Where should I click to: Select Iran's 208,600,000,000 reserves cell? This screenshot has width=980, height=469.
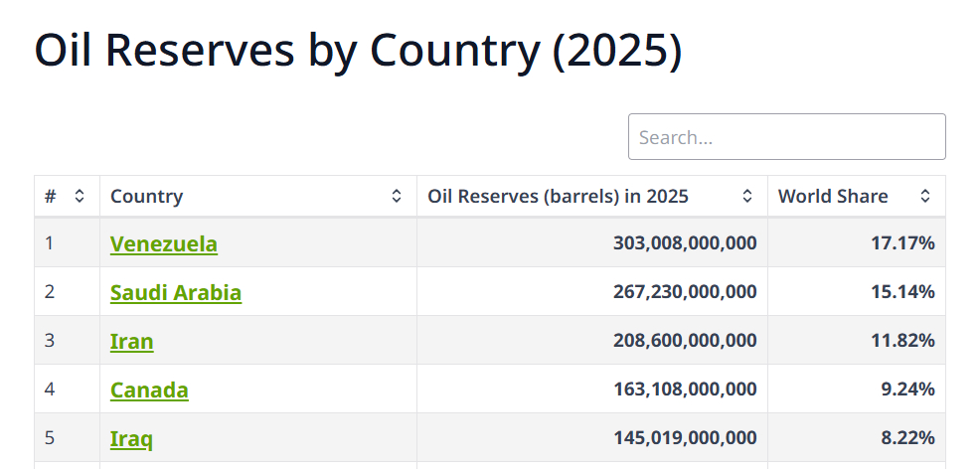[x=685, y=341]
